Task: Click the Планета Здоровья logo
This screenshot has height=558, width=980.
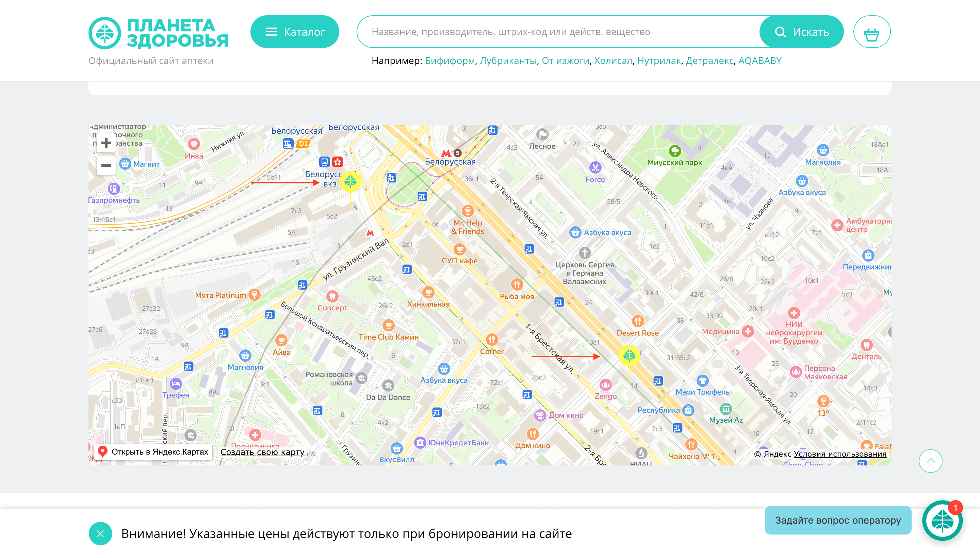Action: [x=158, y=33]
